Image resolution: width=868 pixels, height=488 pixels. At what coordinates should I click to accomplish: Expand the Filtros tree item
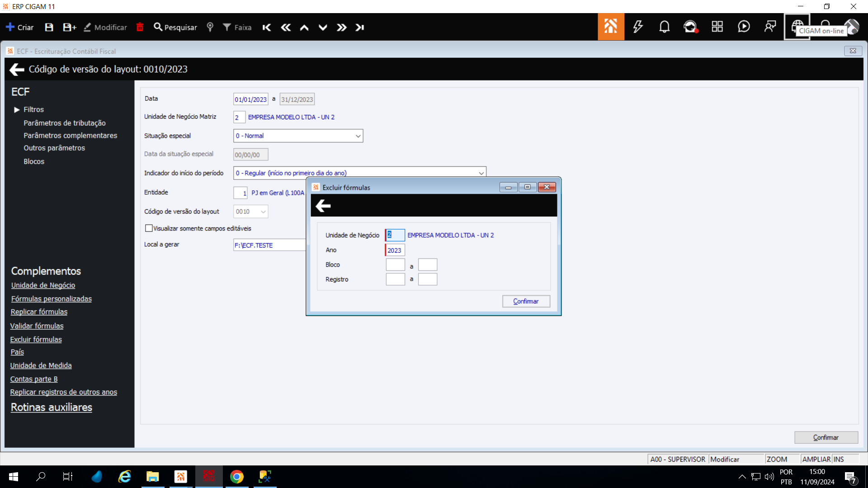pyautogui.click(x=17, y=110)
